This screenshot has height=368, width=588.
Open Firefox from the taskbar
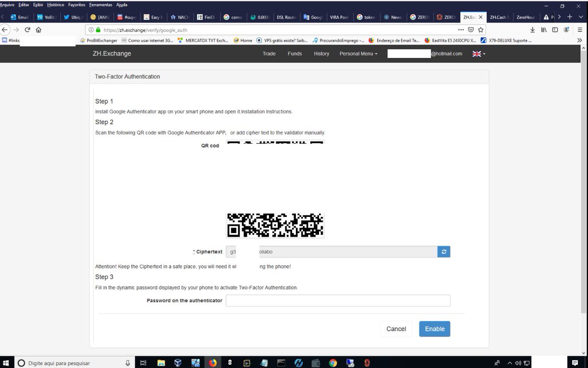click(x=213, y=363)
